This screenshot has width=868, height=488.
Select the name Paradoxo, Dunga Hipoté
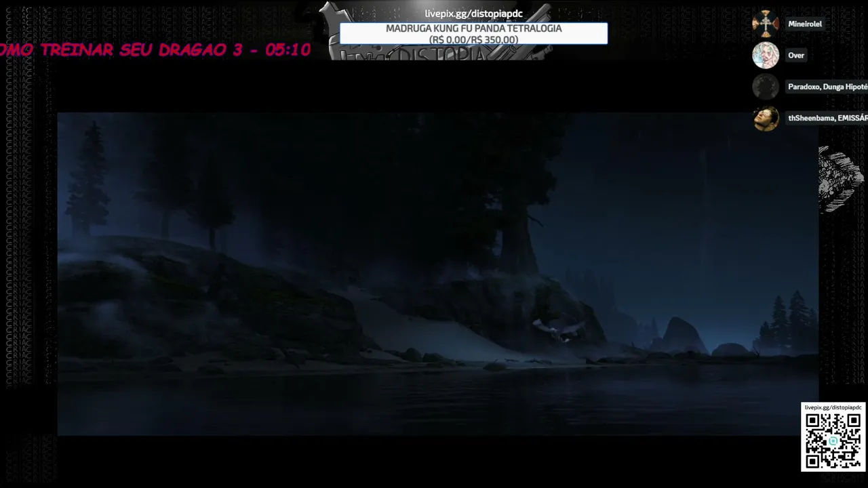coord(828,87)
